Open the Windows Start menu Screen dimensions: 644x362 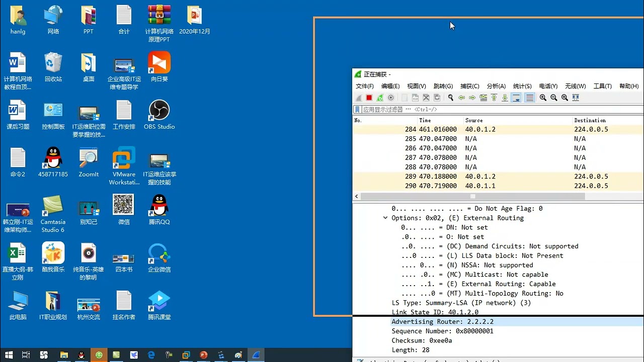(x=9, y=355)
